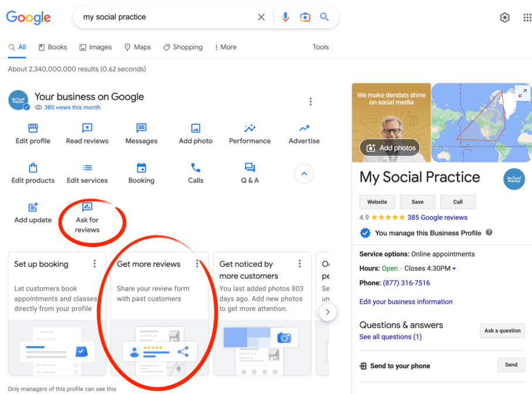Viewport: 532px width, 394px height.
Task: Open Google settings gear
Action: (504, 18)
